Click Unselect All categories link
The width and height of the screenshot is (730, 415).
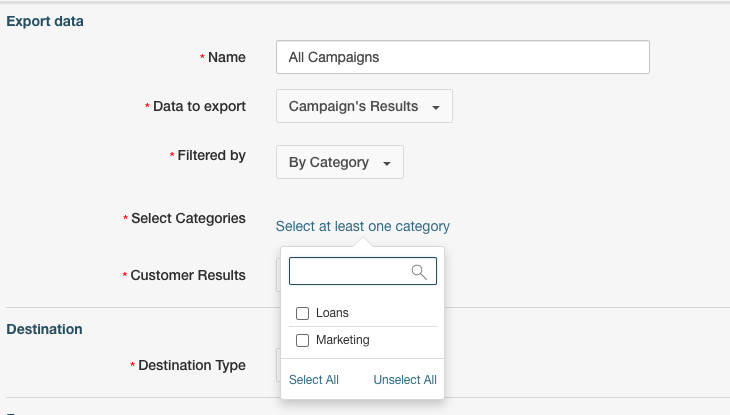405,380
